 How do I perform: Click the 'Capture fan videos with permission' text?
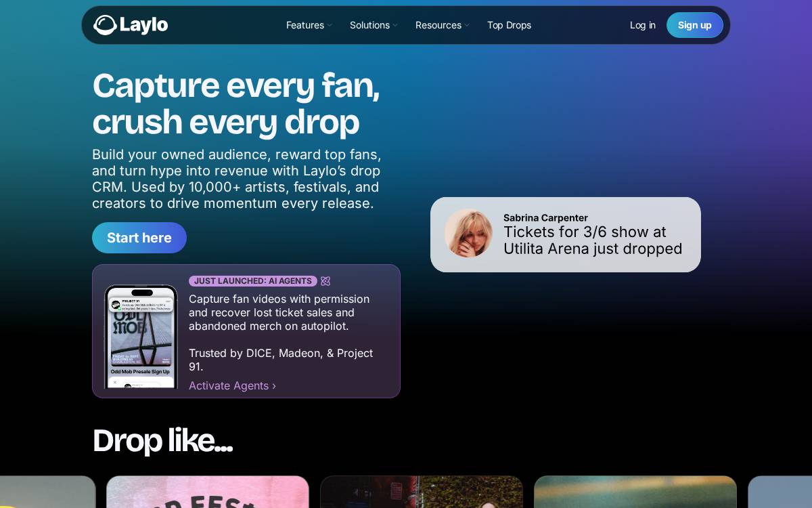tap(279, 312)
